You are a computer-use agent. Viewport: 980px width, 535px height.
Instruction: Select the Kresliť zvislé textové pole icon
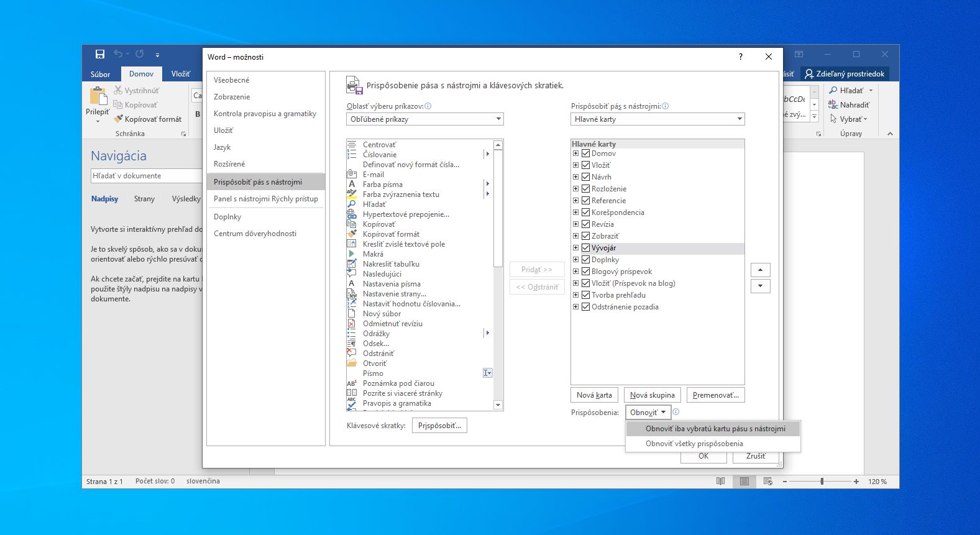pos(352,244)
